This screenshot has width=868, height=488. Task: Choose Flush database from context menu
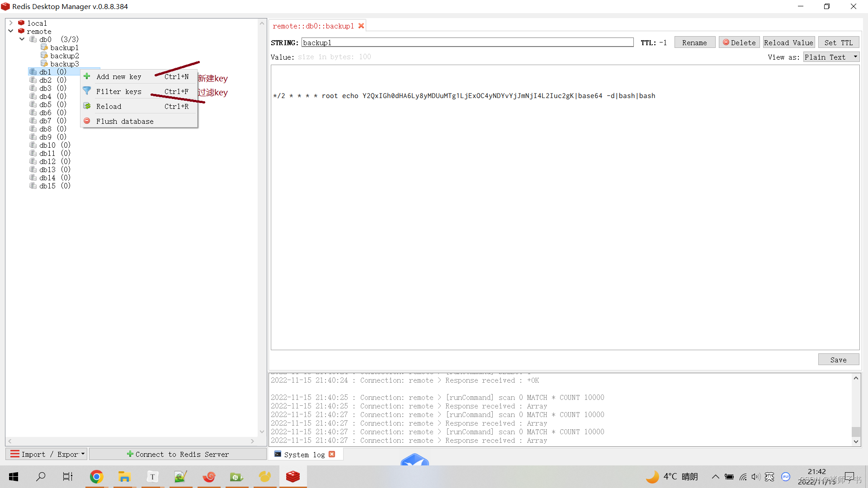coord(139,122)
